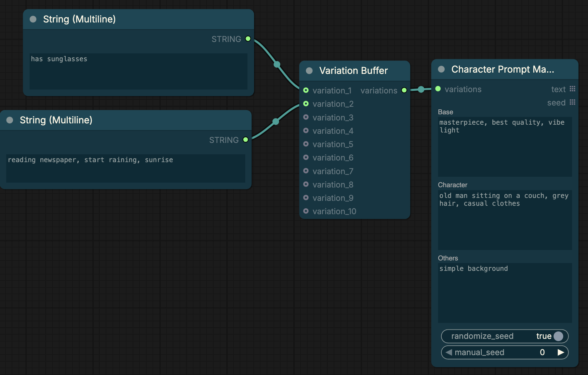Click the text output grid icon

572,89
